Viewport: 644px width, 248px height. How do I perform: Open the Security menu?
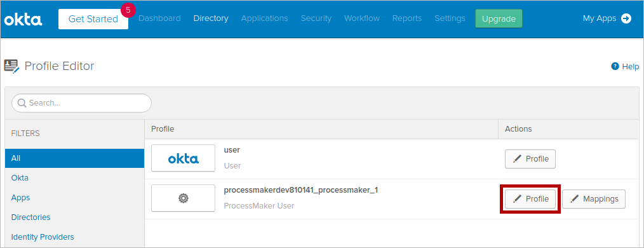(316, 18)
